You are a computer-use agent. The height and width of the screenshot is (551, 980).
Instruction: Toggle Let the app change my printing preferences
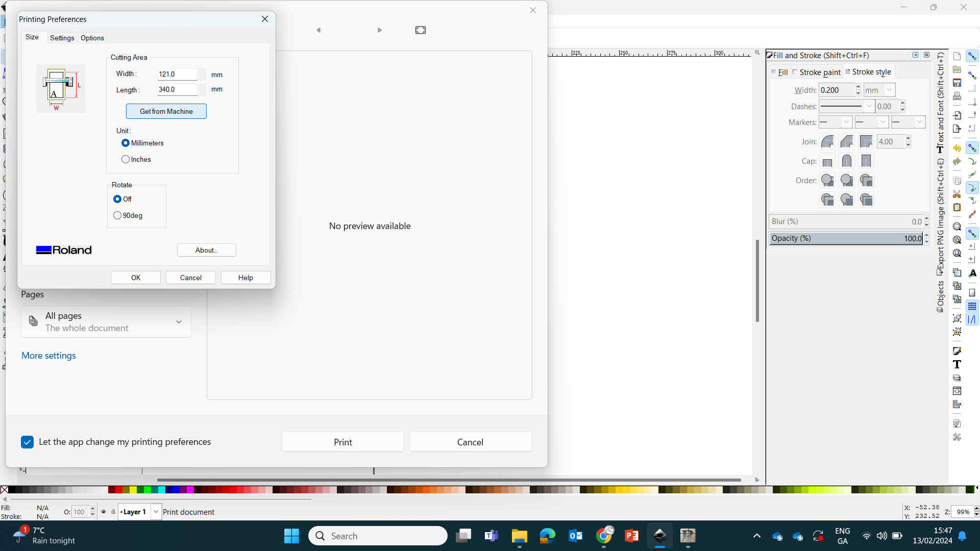click(27, 442)
